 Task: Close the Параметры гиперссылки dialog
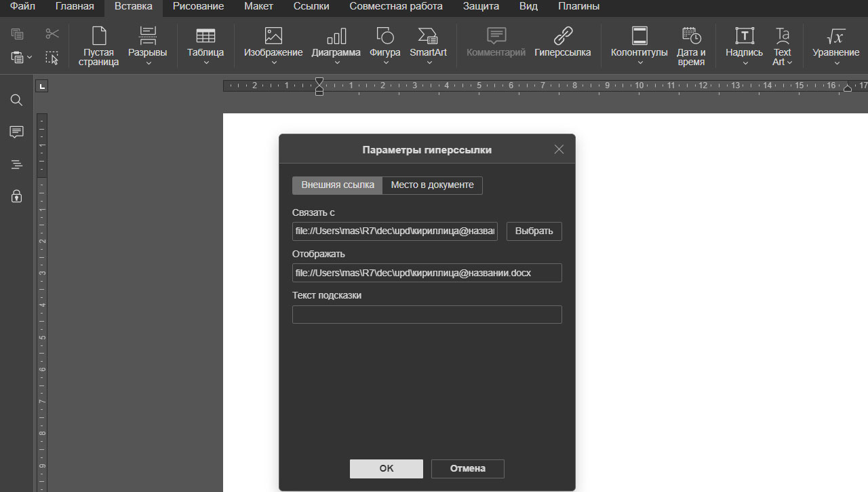coord(559,149)
